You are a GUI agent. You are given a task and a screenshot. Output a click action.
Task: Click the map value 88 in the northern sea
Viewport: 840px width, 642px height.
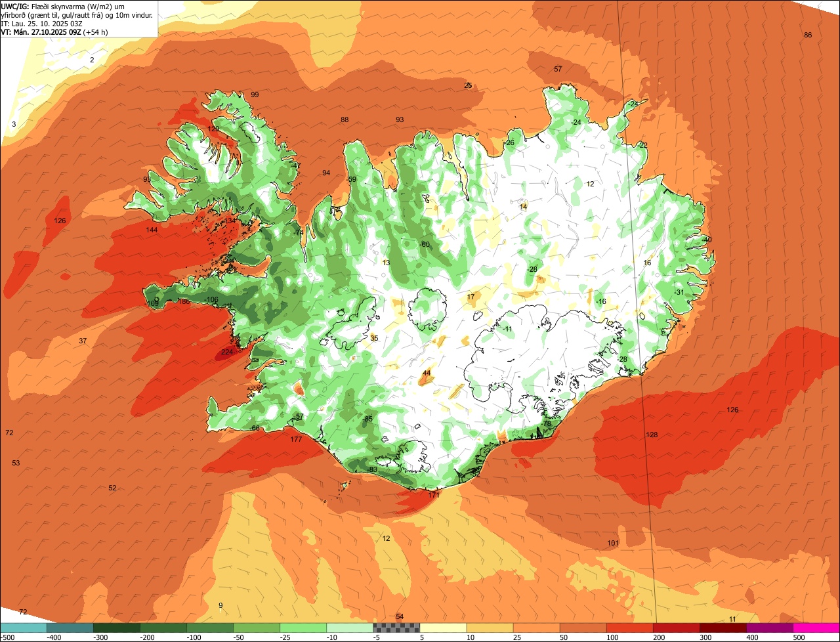pos(345,120)
